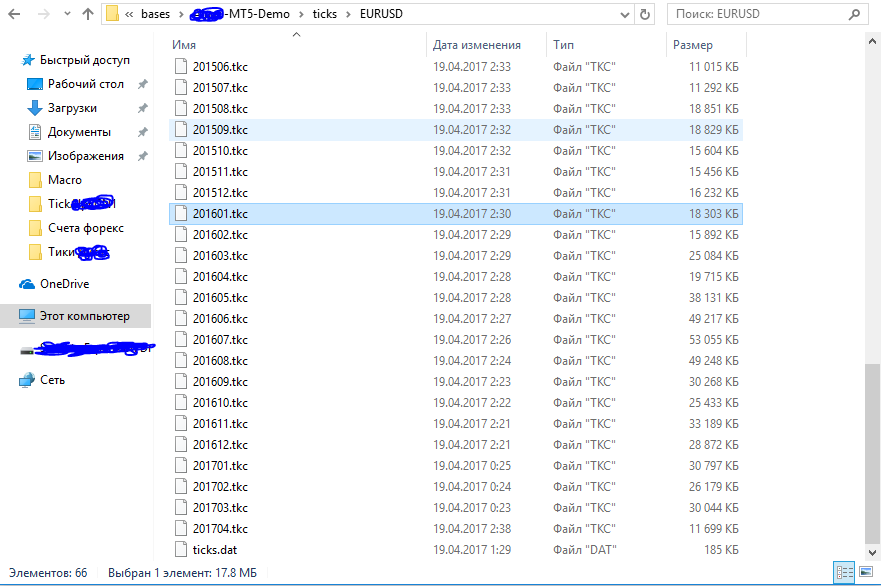Click pin icon next to Загрузки
This screenshot has height=586, width=881.
click(x=143, y=108)
